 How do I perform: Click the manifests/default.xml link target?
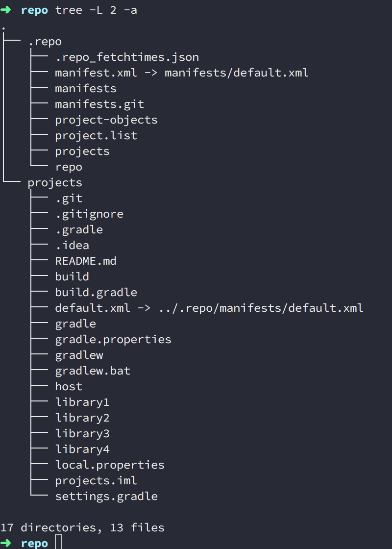(x=237, y=73)
